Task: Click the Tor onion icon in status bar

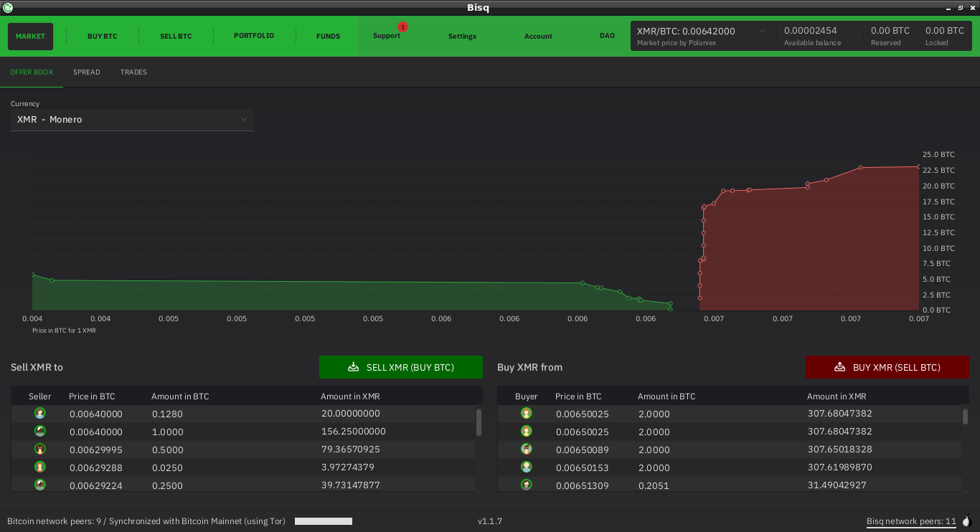Action: [x=967, y=521]
